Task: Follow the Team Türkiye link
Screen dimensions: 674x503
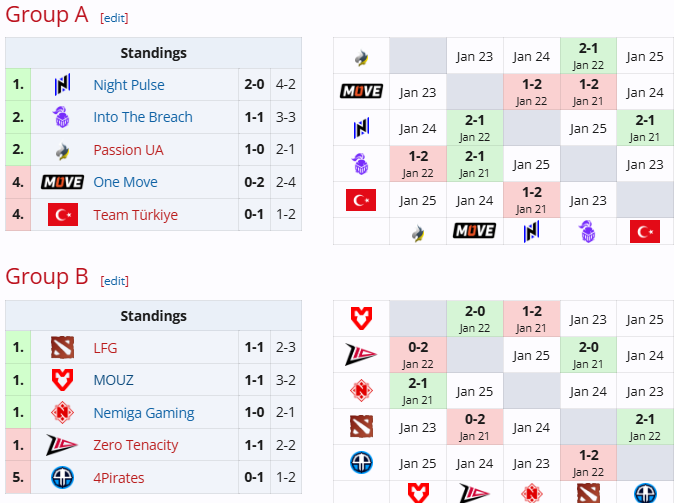Action: pos(135,215)
